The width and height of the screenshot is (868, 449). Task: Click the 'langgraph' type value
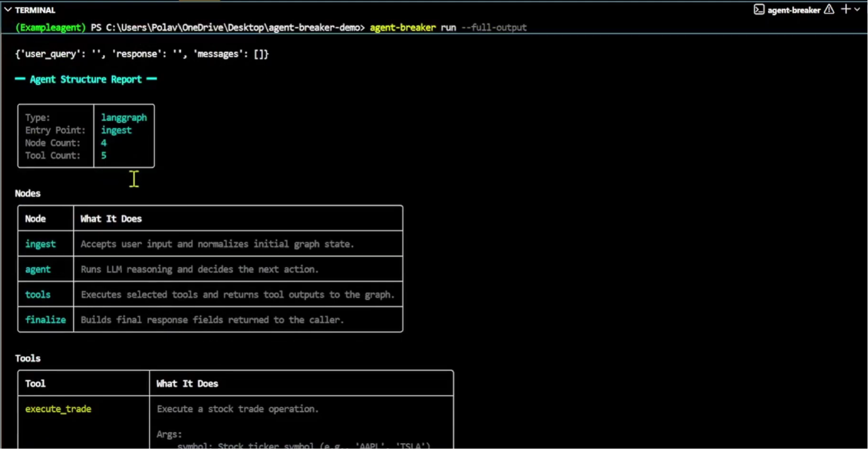click(124, 118)
